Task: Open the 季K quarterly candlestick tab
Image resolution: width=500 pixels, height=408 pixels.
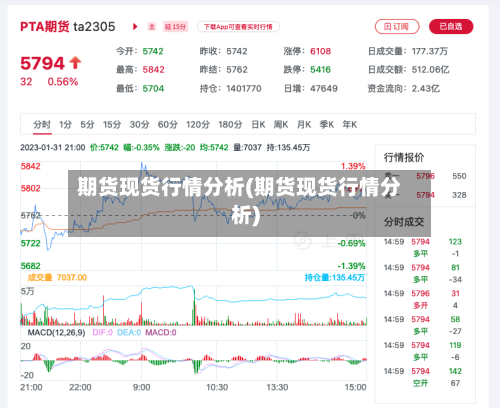Action: tap(327, 125)
